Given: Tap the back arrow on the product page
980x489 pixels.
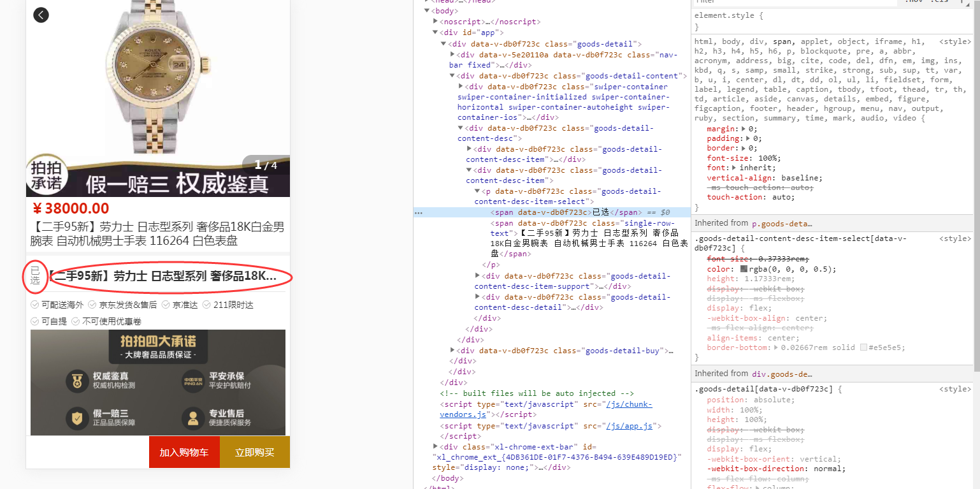Looking at the screenshot, I should pyautogui.click(x=41, y=15).
